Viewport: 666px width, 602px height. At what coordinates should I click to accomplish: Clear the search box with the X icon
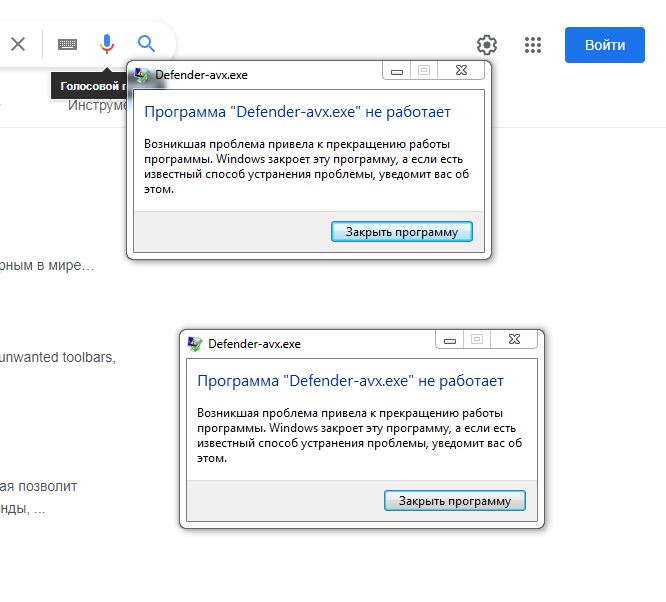click(x=18, y=44)
